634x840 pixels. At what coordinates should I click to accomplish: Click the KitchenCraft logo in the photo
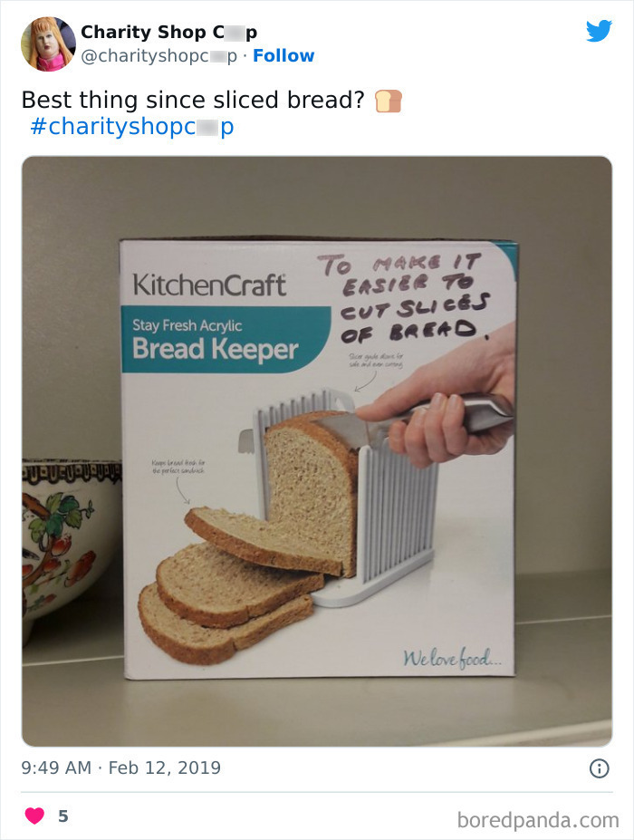pos(209,285)
